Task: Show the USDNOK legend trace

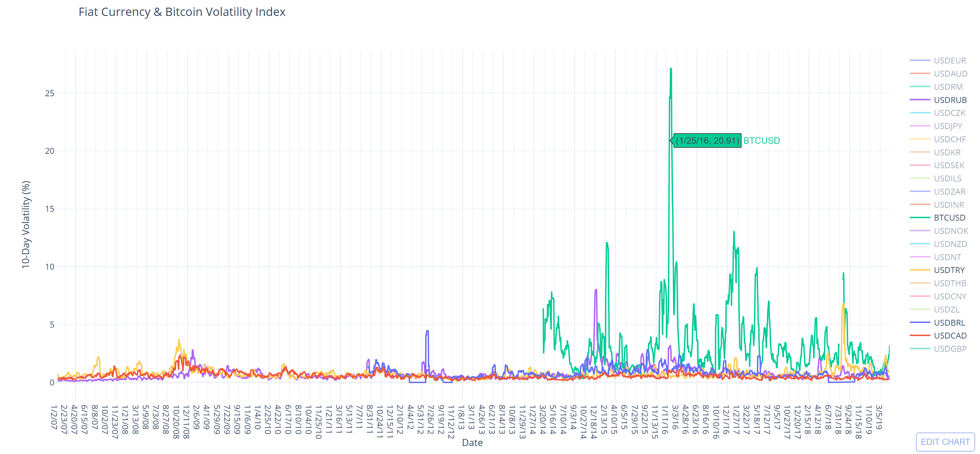Action: tap(950, 231)
